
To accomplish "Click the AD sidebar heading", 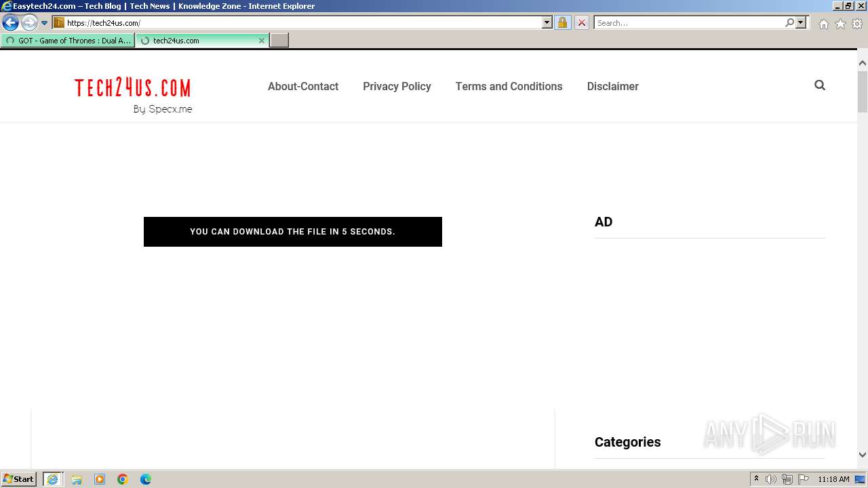I will 604,222.
